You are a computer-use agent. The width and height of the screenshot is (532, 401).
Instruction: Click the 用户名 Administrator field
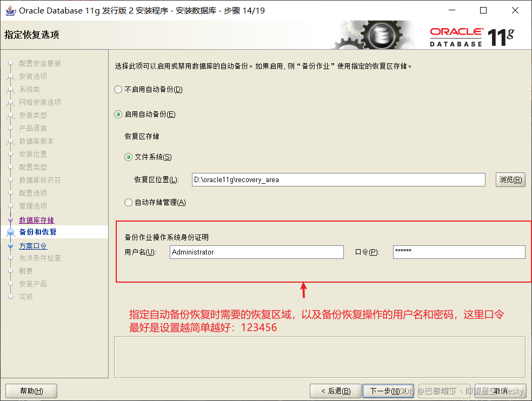pos(256,252)
